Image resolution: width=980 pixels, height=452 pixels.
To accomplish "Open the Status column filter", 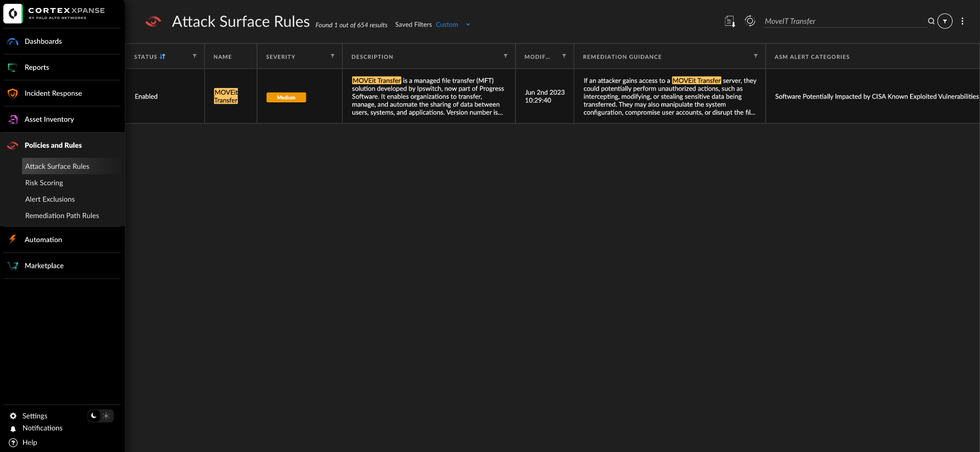I will pos(195,56).
